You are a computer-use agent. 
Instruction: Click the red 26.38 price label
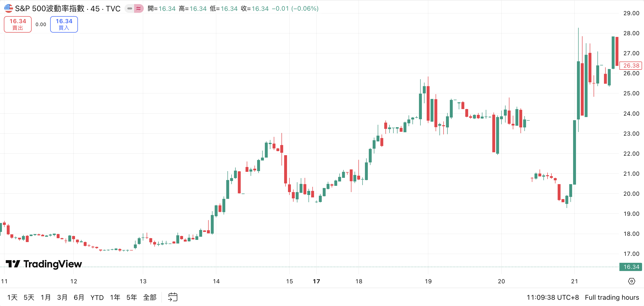click(631, 66)
